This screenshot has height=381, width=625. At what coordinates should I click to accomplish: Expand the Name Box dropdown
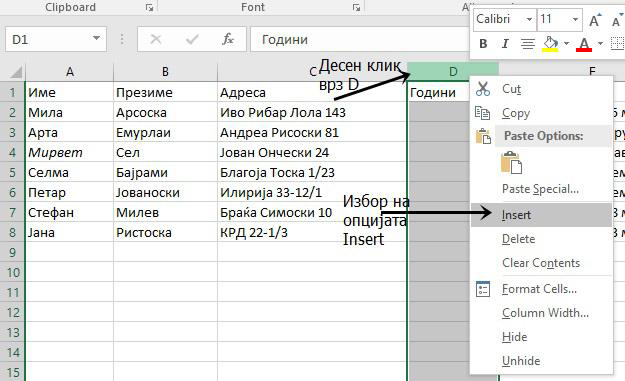click(x=96, y=39)
